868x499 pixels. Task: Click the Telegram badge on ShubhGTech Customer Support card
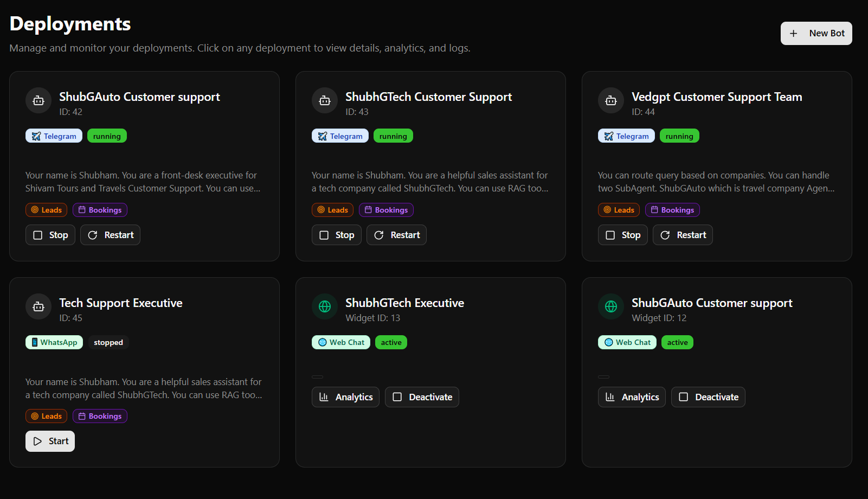tap(340, 136)
